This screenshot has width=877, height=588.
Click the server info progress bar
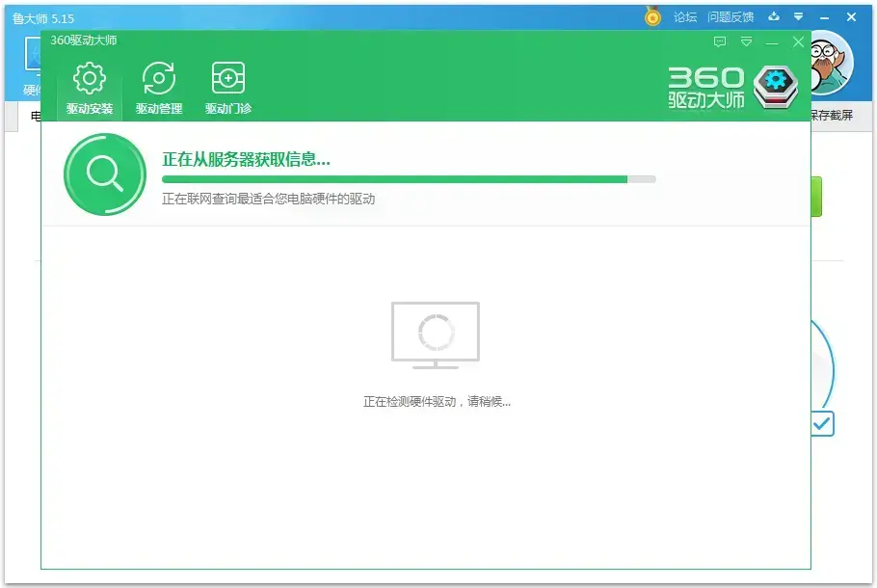(409, 179)
